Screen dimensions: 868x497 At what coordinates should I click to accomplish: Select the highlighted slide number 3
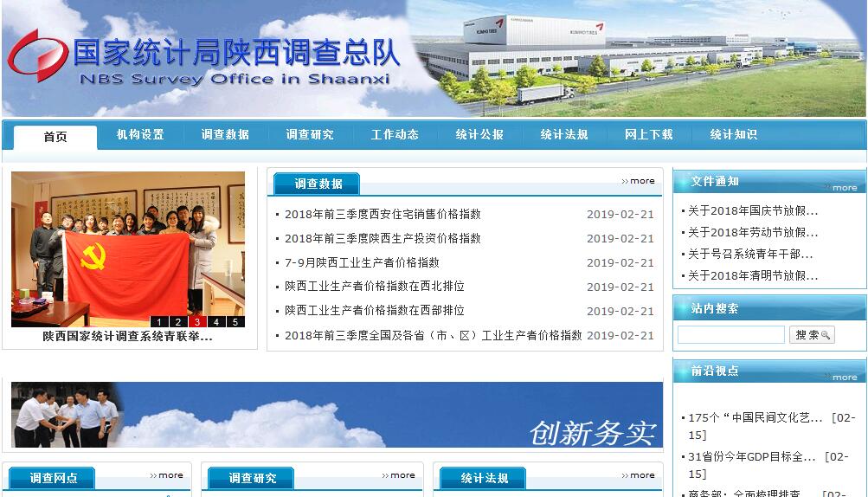pos(197,321)
